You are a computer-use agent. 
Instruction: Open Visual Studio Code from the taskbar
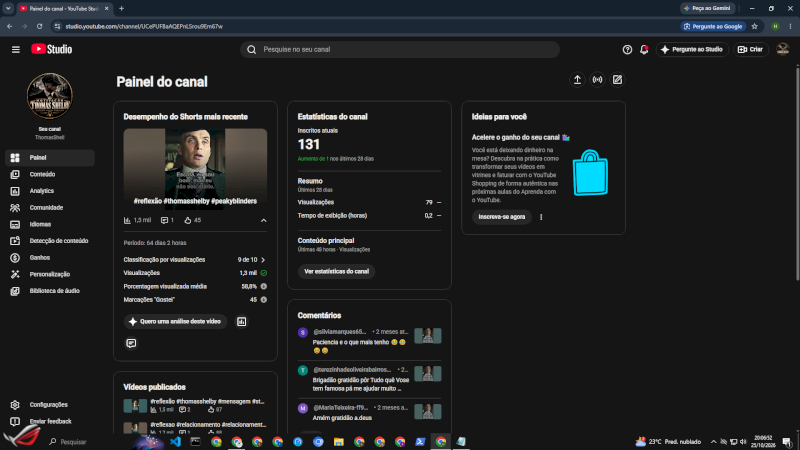[x=176, y=442]
